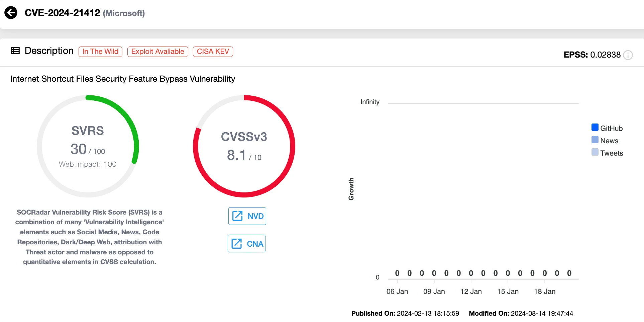The width and height of the screenshot is (644, 322).
Task: Toggle the GitHub legend swatch
Action: tap(595, 128)
